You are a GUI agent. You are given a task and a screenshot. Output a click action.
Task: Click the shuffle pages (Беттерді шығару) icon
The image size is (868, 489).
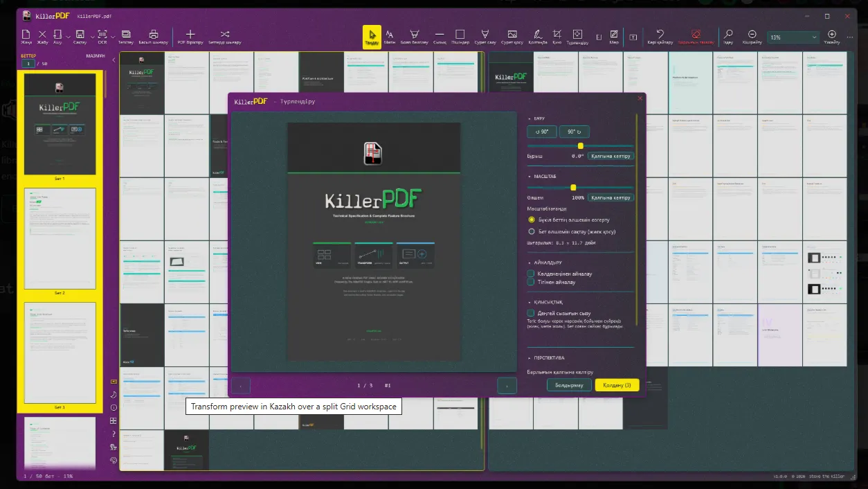click(225, 34)
